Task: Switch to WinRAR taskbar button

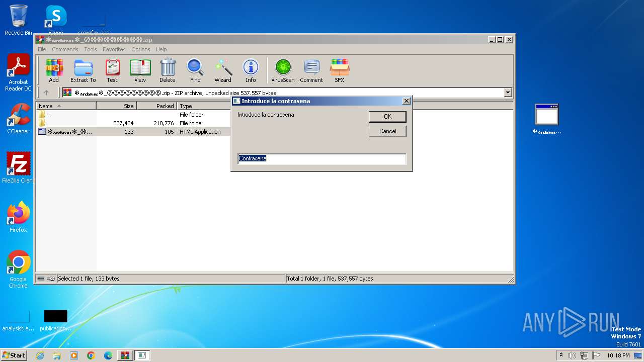Action: tap(125, 355)
